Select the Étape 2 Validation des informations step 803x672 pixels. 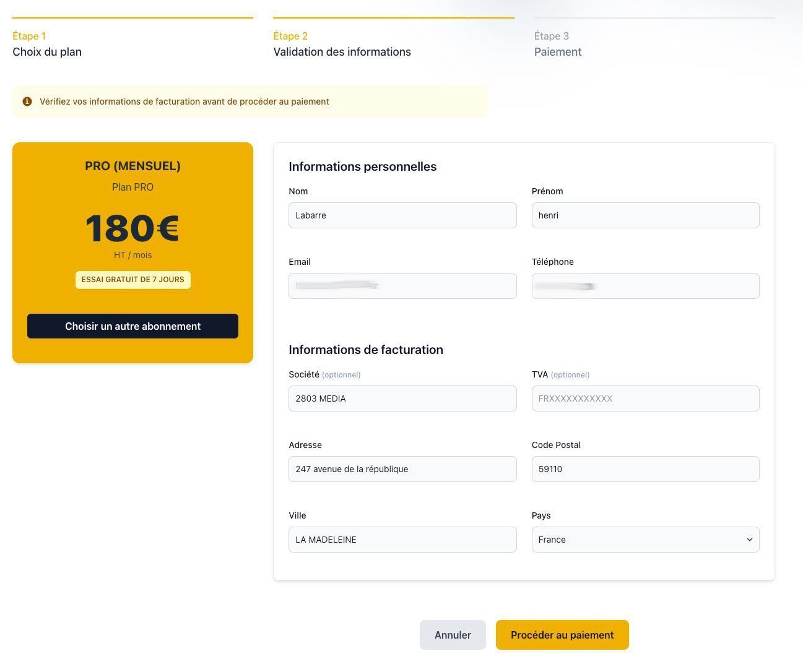tap(342, 44)
